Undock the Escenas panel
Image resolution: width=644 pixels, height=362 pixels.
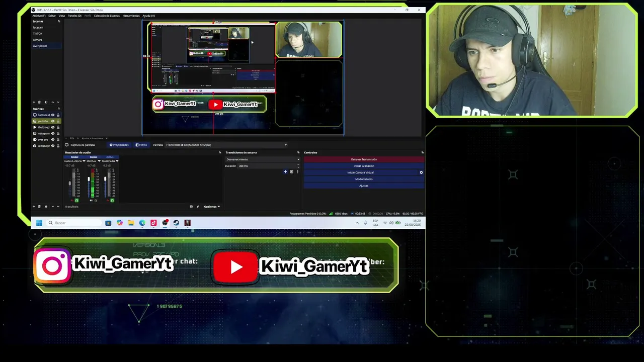tap(59, 21)
